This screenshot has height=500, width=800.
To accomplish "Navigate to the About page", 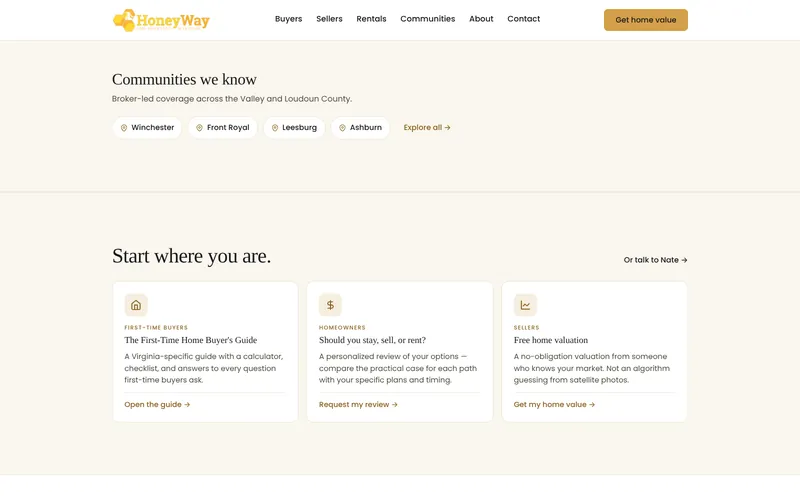I will pyautogui.click(x=481, y=19).
